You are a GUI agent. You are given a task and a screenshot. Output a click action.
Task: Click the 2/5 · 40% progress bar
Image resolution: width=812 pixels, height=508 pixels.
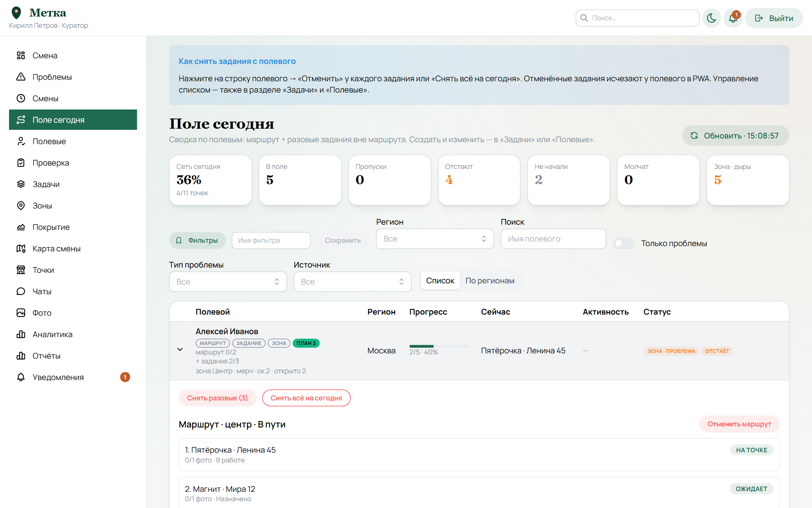pyautogui.click(x=439, y=346)
